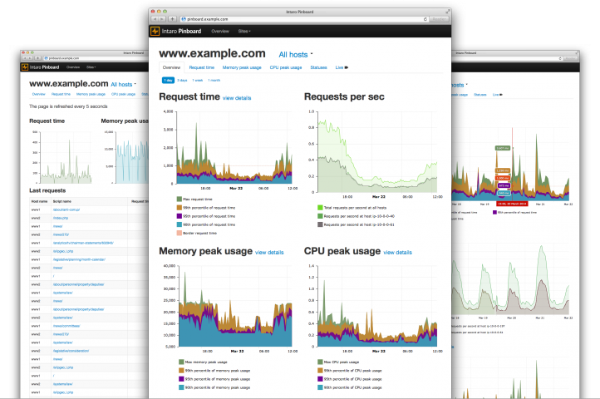Open the Sites dropdown in left window navbar

tap(91, 67)
